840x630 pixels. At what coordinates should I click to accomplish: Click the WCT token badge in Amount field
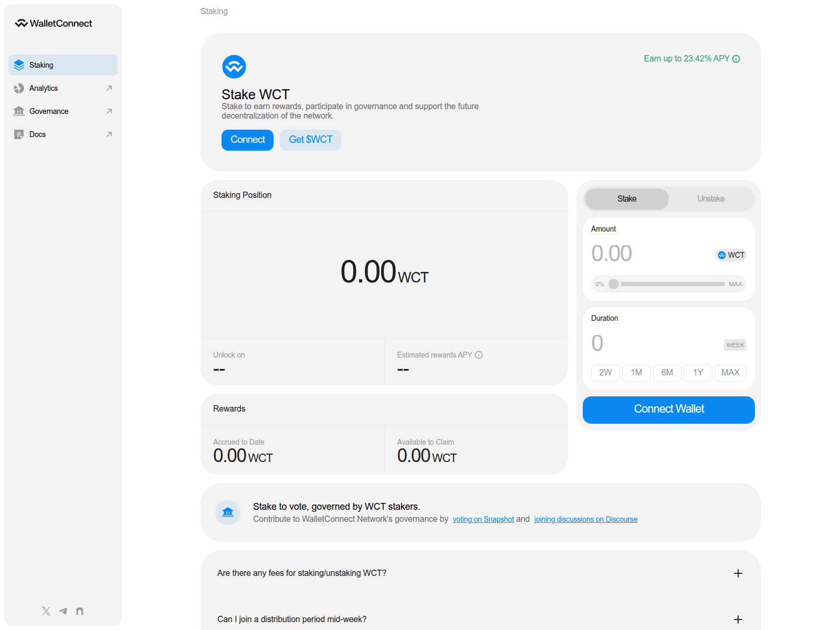point(731,255)
